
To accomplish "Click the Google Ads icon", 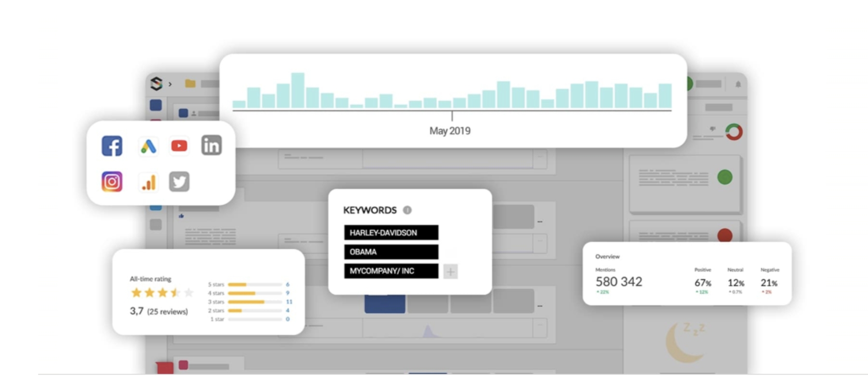I will click(148, 146).
